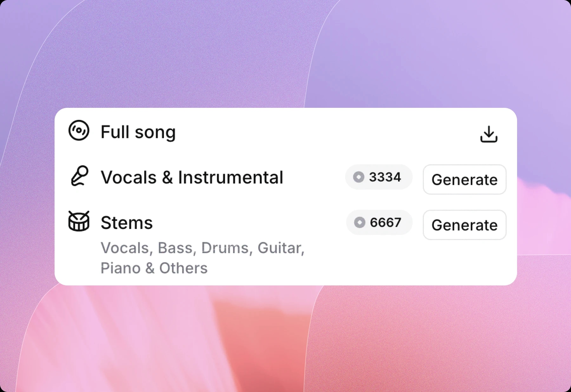Click the 6667 credits badge

click(x=379, y=223)
